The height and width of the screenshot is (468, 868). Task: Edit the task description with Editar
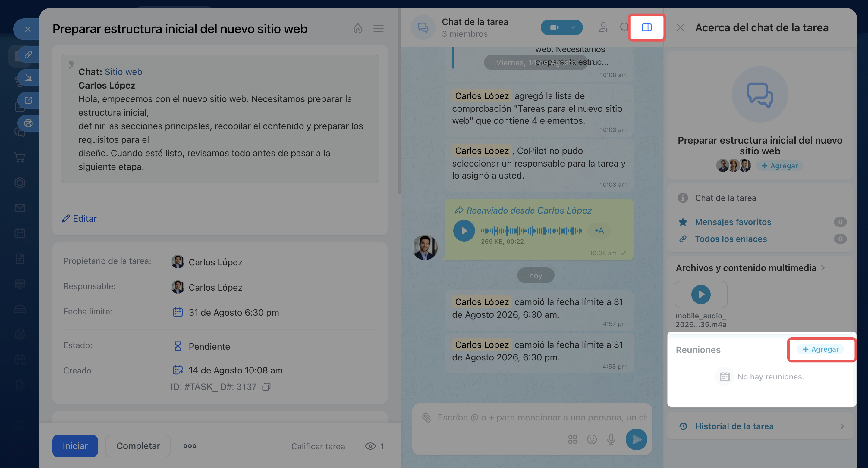(x=79, y=219)
